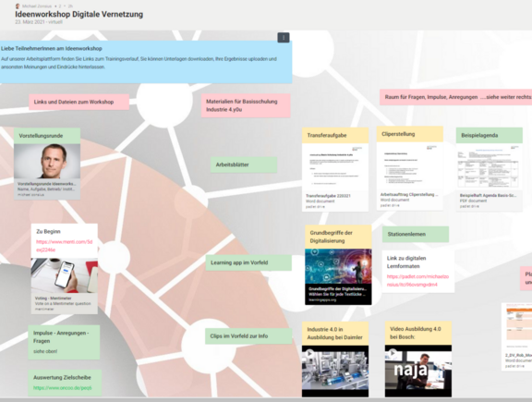Screen dimensions: 532x402
Task: Click the siehe oben! text in Impulse note
Action: [45, 351]
